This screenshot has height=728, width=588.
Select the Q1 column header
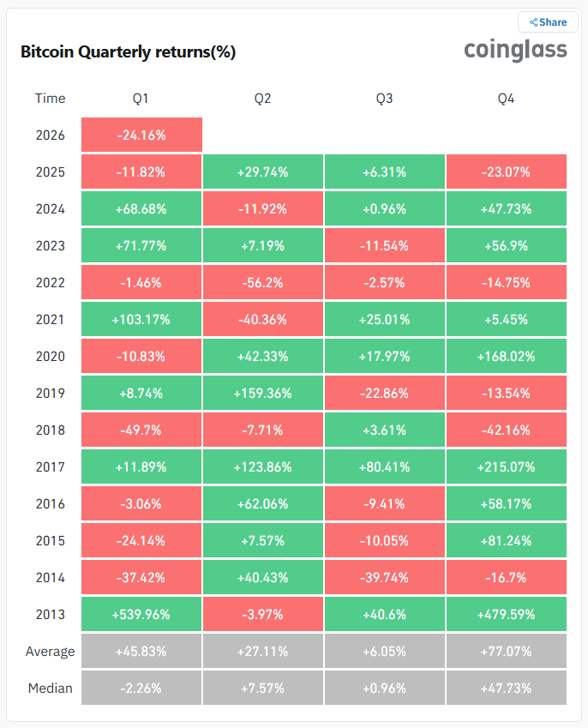tap(141, 99)
